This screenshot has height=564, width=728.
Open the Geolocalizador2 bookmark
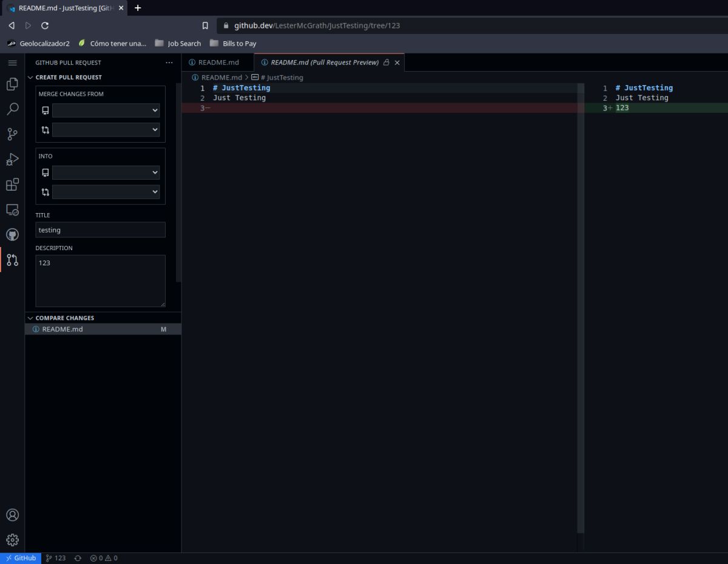click(38, 44)
